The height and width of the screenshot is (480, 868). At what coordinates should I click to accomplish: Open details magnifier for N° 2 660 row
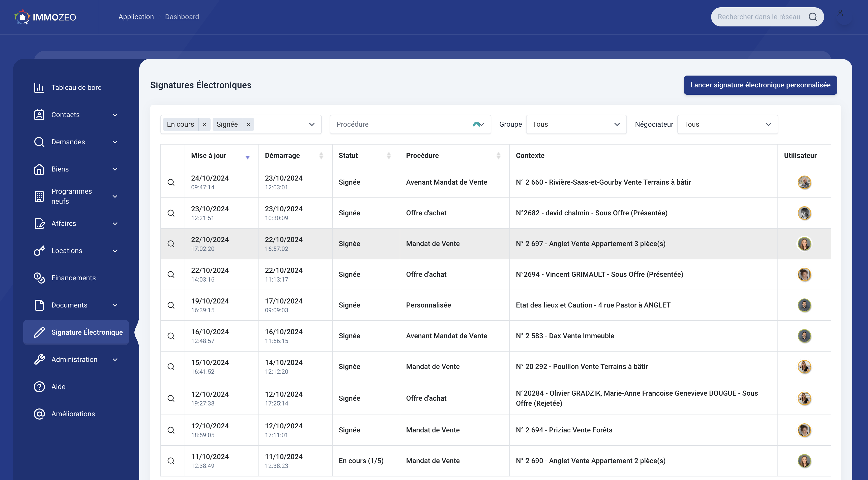tap(171, 182)
